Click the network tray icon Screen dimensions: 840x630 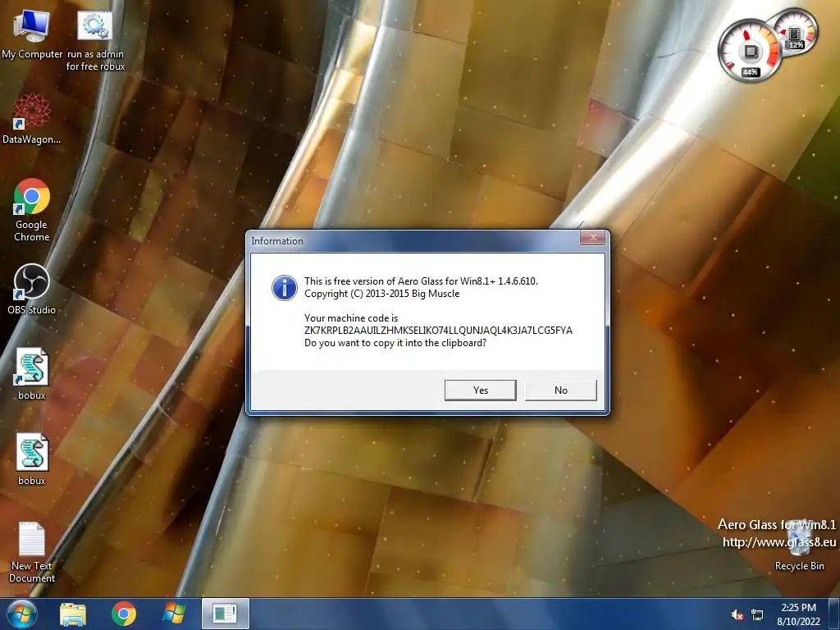tap(757, 614)
